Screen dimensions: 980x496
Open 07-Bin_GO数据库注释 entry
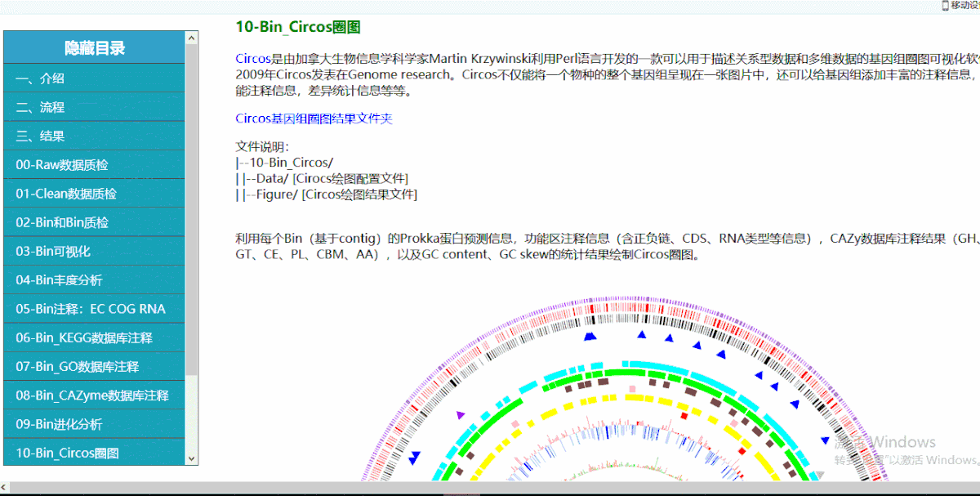point(95,366)
